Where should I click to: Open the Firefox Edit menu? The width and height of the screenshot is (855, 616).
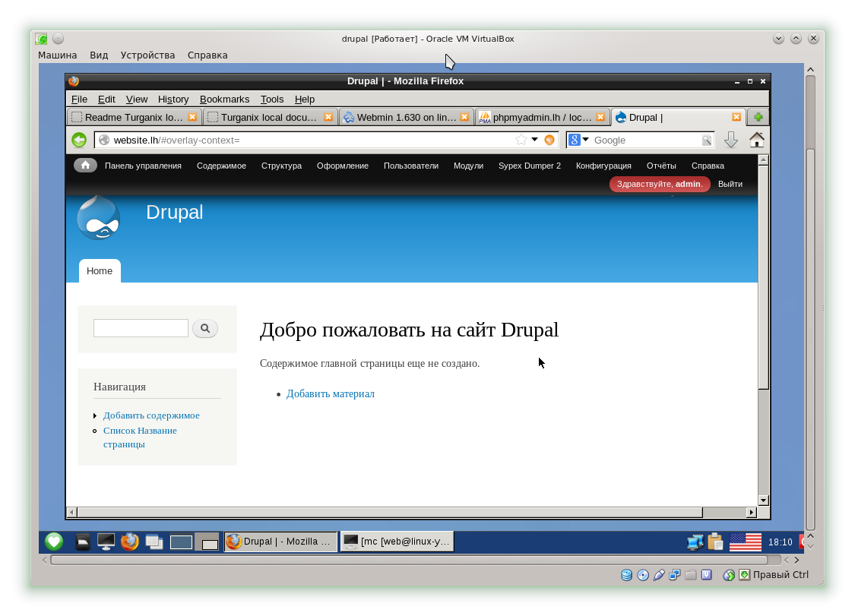(106, 100)
